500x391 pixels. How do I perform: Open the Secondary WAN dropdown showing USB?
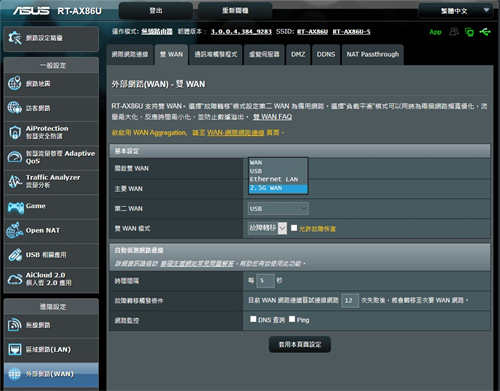click(x=278, y=209)
